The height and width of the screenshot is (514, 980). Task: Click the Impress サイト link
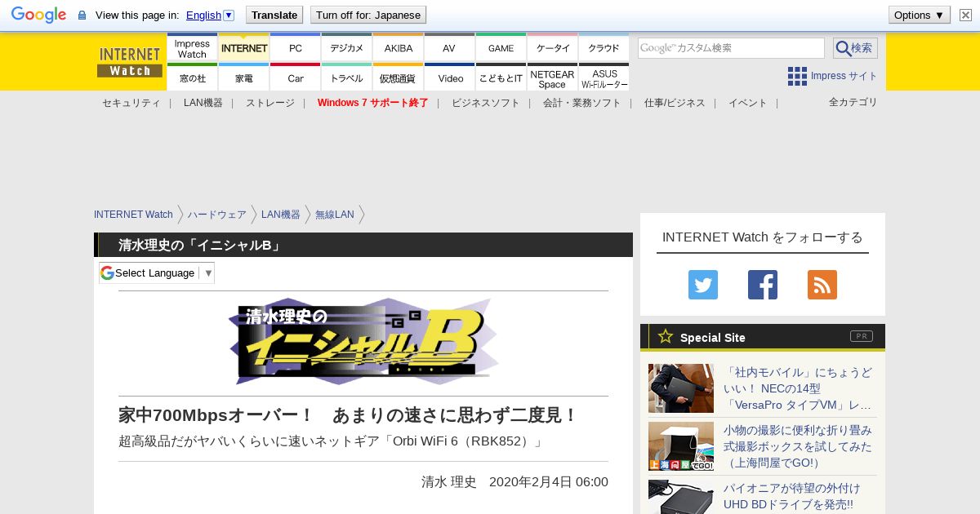tap(844, 76)
